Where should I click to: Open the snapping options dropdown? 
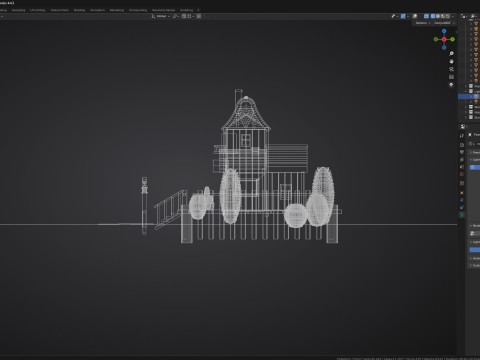(190, 16)
